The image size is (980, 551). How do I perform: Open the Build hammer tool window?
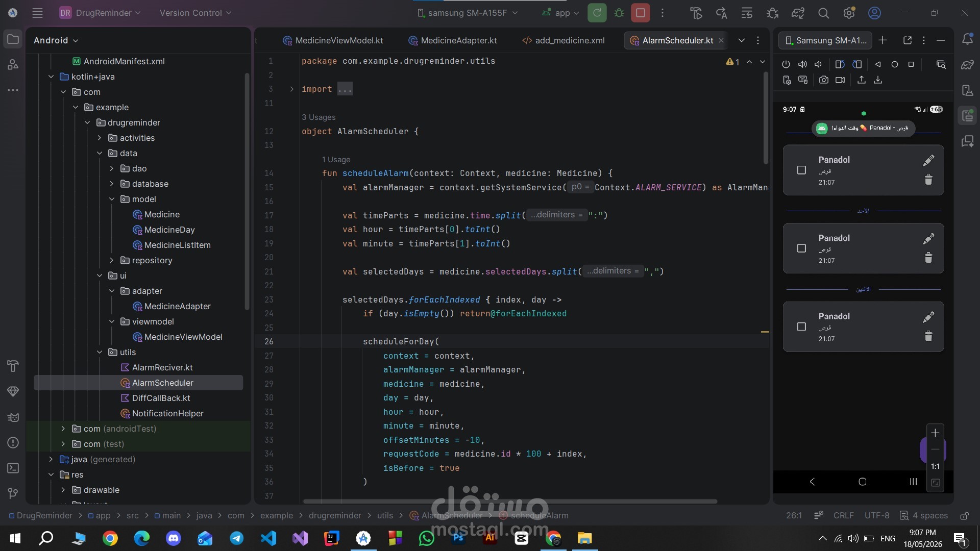pyautogui.click(x=13, y=366)
